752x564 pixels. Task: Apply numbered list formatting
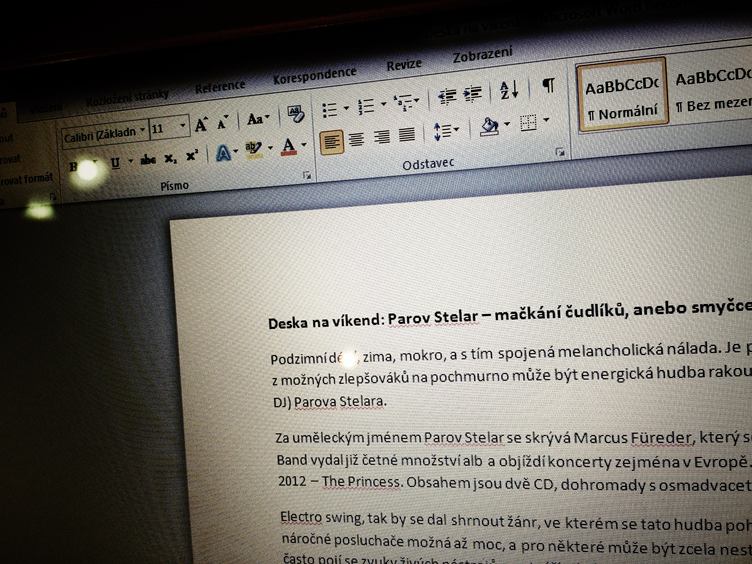[366, 106]
